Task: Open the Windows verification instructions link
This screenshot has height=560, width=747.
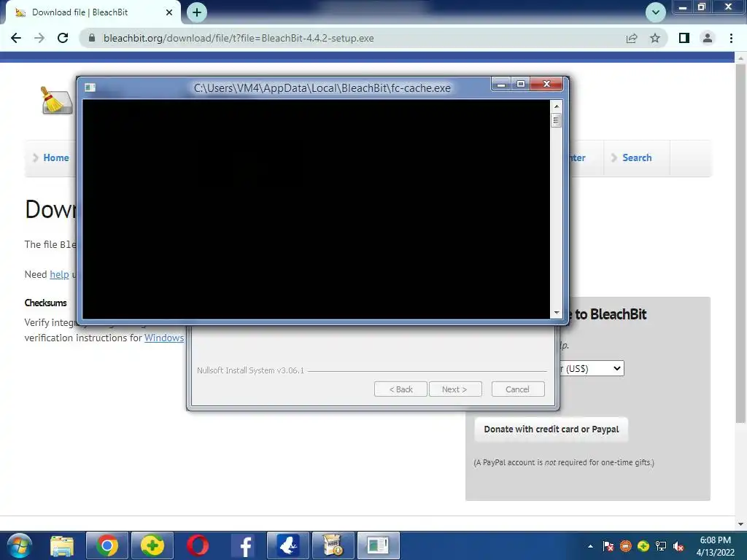Action: [x=164, y=338]
